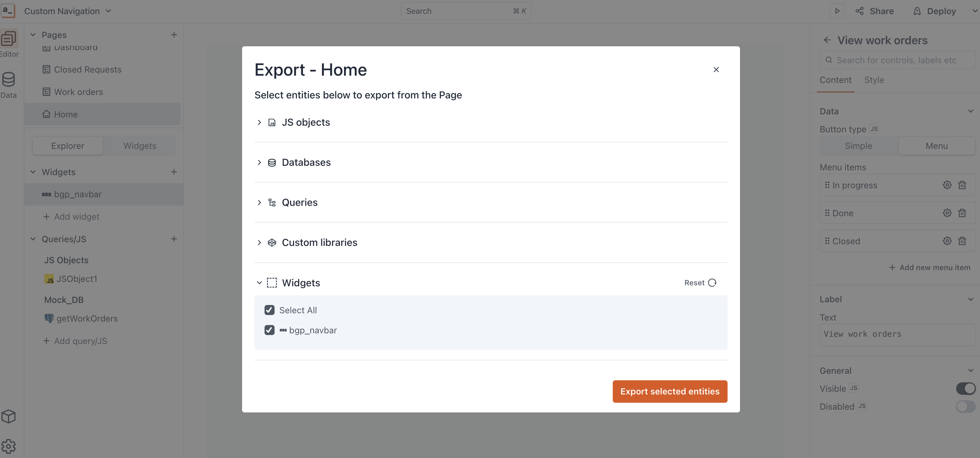
Task: Disable the Visible toggle
Action: pyautogui.click(x=965, y=389)
